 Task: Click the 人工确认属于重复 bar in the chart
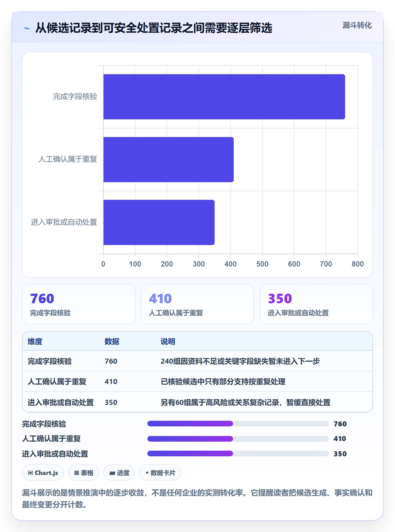(168, 160)
